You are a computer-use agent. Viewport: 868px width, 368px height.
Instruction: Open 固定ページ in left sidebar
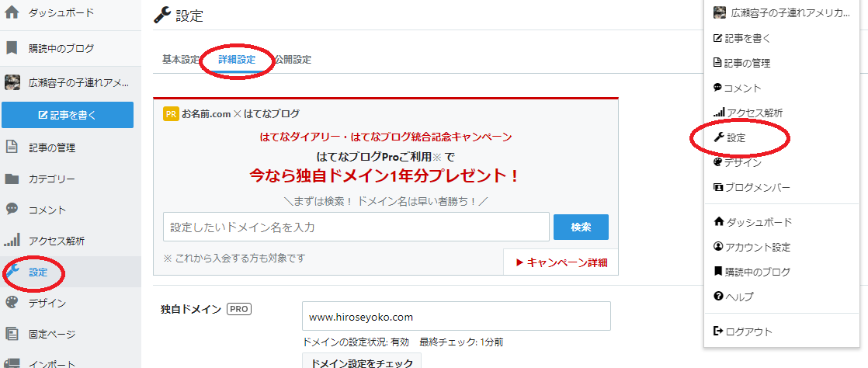point(51,334)
